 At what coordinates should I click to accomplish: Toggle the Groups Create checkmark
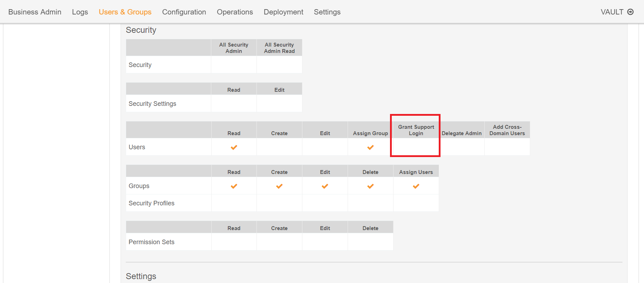[279, 186]
